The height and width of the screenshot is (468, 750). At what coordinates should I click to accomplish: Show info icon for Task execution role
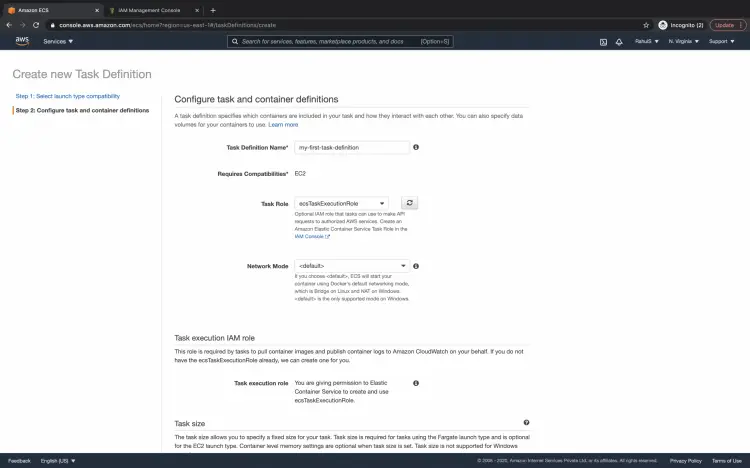416,383
